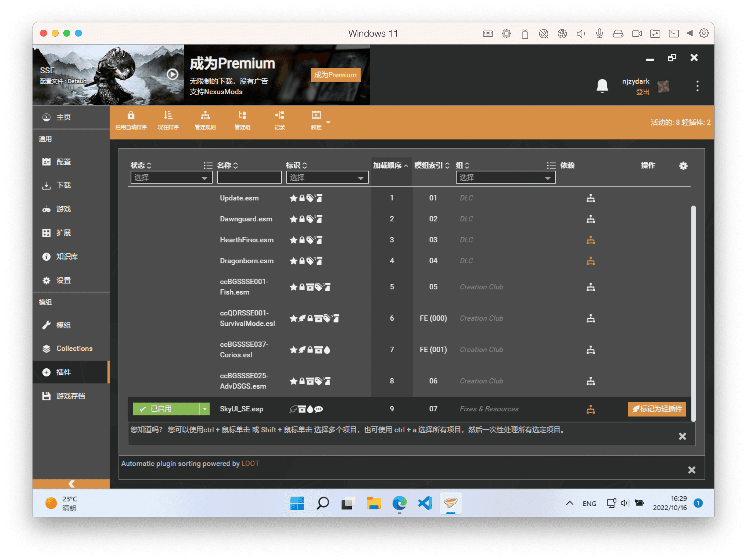The image size is (747, 560).
Task: Toggle auto-sort lock 启用自动排序 in toolbar
Action: (131, 120)
